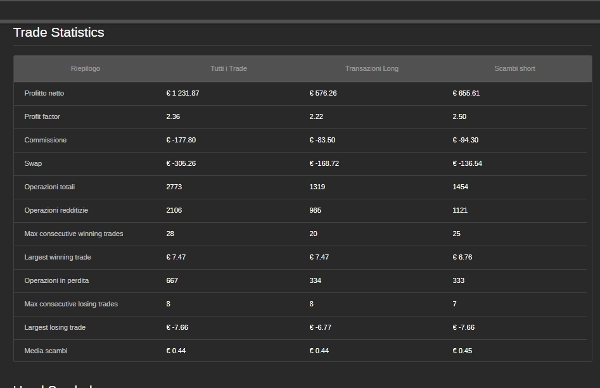The image size is (600, 388).
Task: Click losing trades value 667
Action: (x=172, y=280)
